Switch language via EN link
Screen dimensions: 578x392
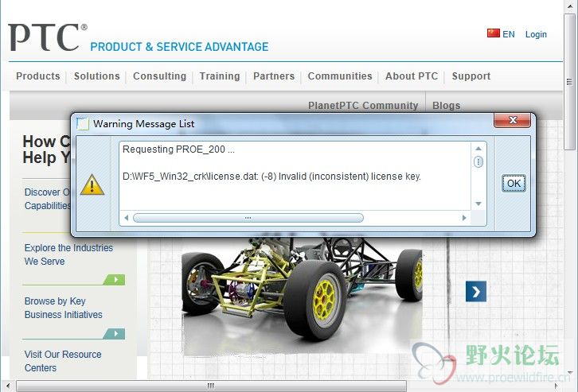pyautogui.click(x=509, y=34)
